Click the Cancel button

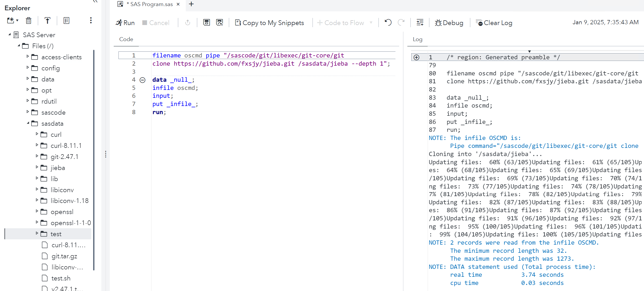[156, 23]
